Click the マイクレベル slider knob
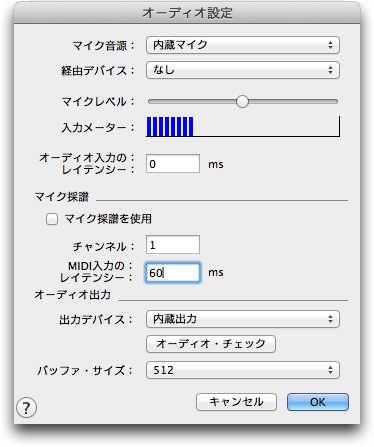The image size is (374, 447). (242, 101)
